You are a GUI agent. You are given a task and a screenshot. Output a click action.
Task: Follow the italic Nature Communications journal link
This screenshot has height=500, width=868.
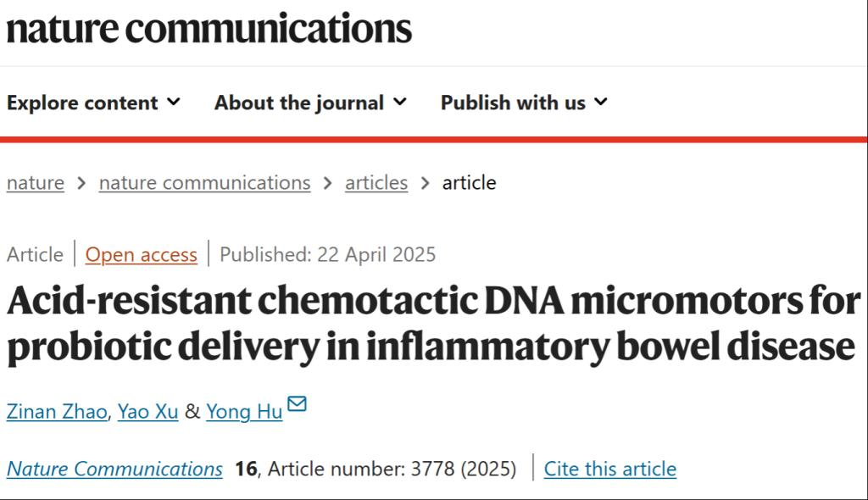pos(114,469)
